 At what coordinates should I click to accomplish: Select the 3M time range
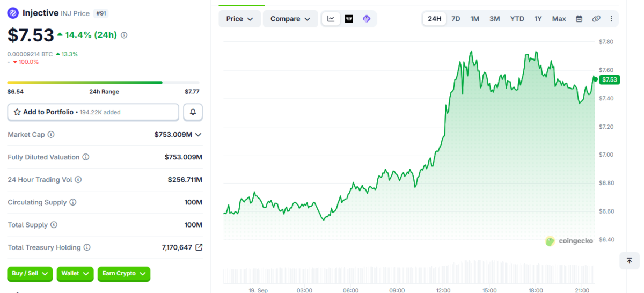pos(495,19)
